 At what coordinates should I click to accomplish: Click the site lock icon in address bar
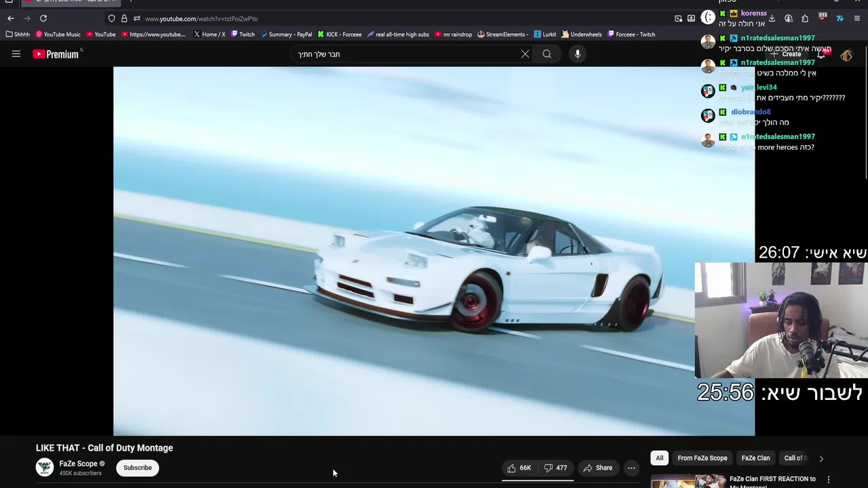pos(124,19)
